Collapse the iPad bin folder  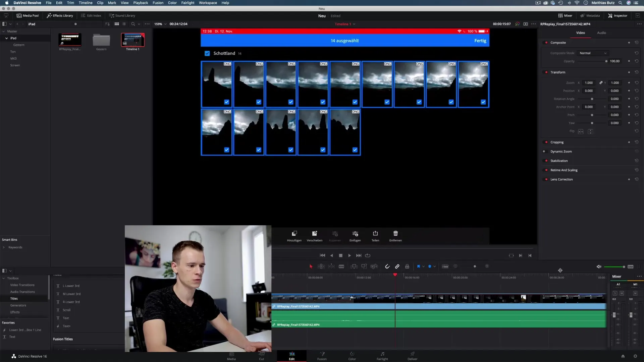click(x=6, y=38)
